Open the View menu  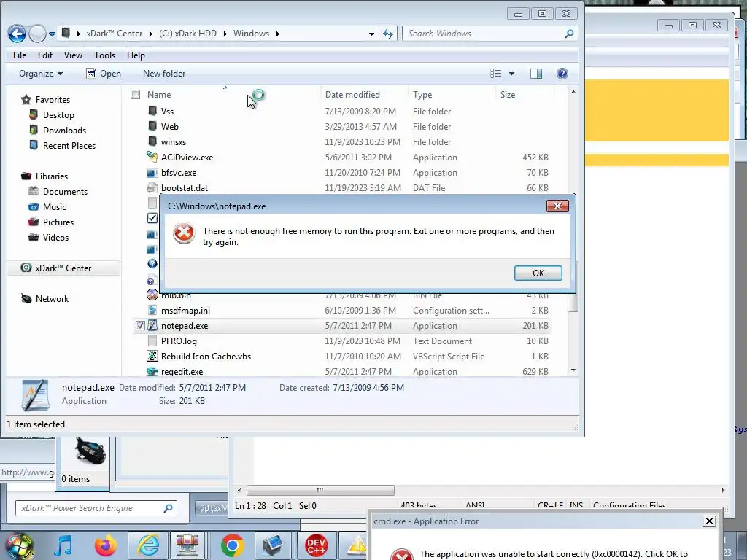pyautogui.click(x=73, y=55)
